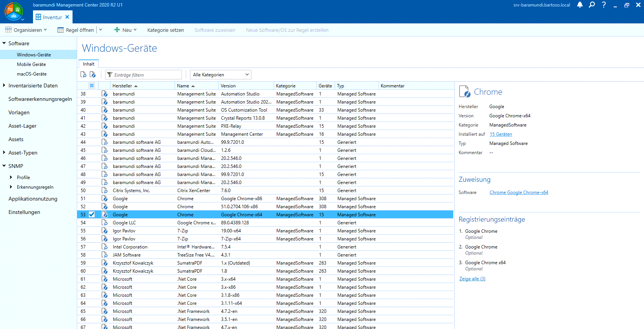Open the Alle Kategorien combo box
Viewport: 644px width, 329px height.
pyautogui.click(x=221, y=75)
